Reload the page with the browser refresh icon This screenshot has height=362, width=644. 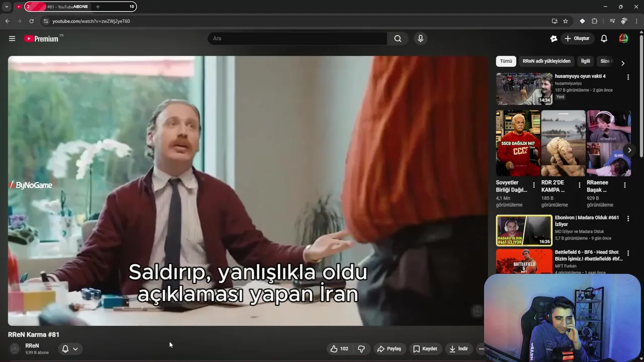[31, 21]
